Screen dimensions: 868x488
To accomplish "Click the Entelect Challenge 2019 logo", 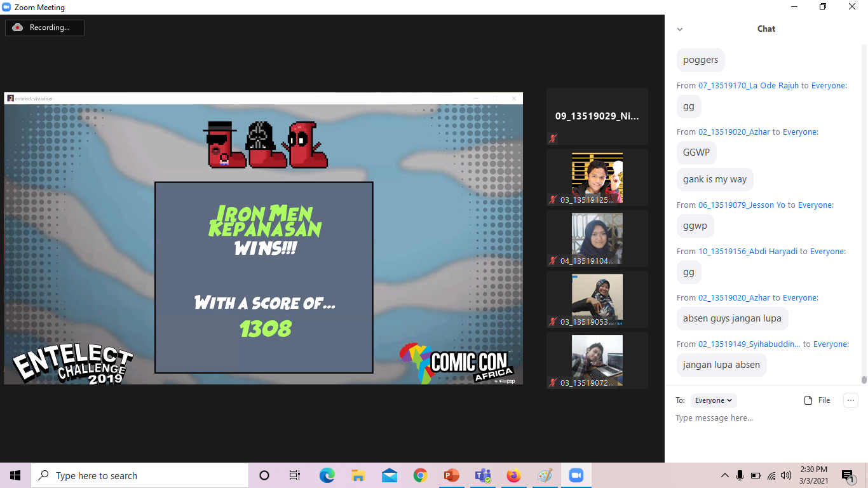I will tap(72, 365).
